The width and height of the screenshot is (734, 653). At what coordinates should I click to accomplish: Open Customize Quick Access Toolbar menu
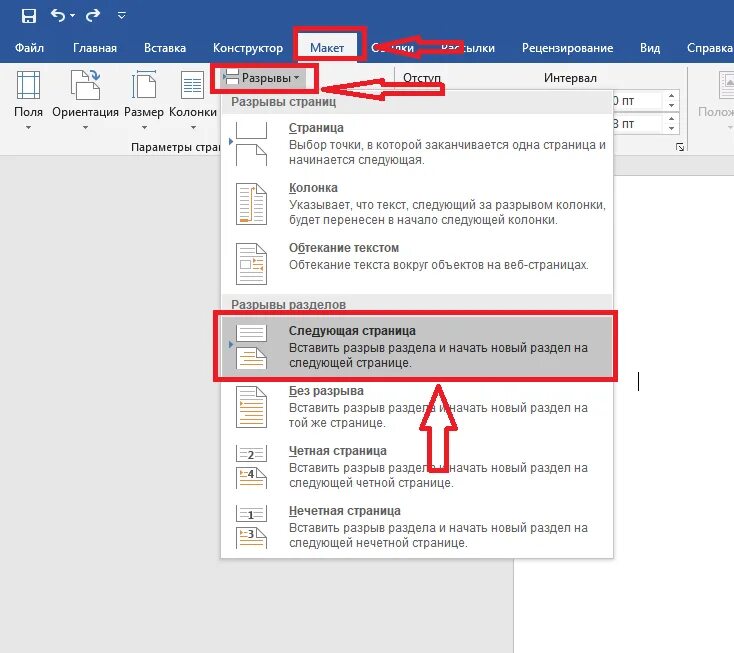[122, 16]
